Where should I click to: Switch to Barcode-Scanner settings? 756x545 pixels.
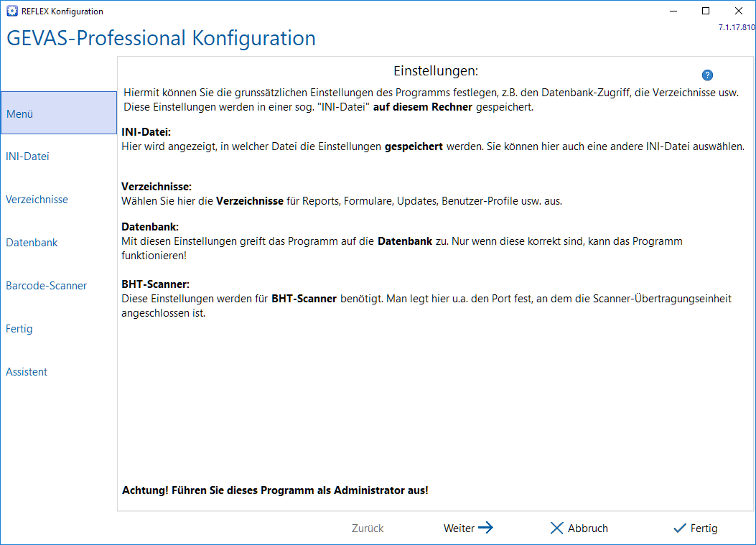point(46,286)
